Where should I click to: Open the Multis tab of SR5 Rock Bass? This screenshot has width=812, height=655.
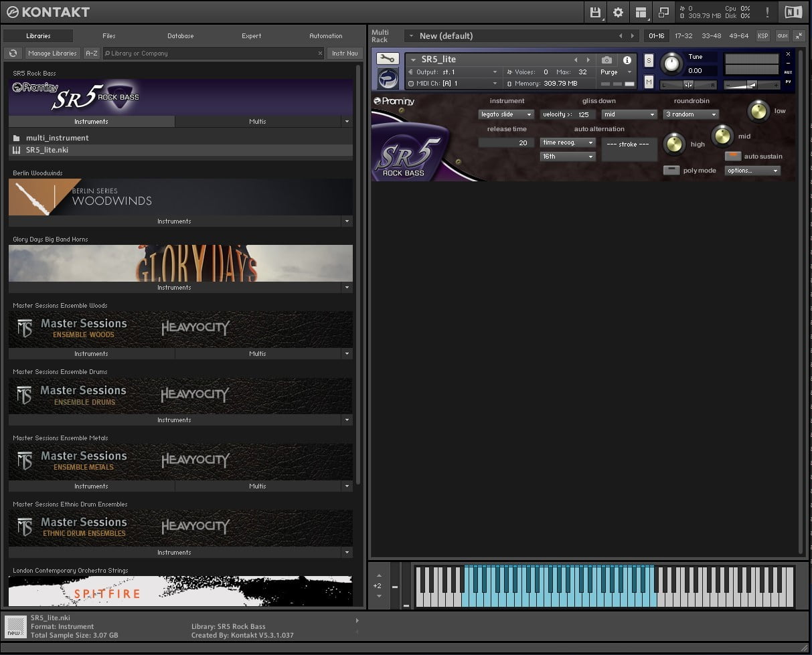[258, 122]
